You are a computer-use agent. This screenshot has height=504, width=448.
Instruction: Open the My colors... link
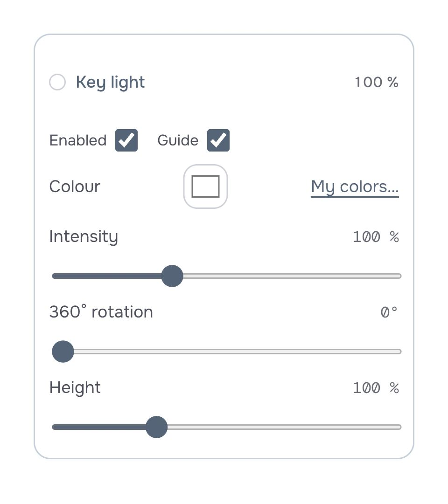pyautogui.click(x=355, y=187)
